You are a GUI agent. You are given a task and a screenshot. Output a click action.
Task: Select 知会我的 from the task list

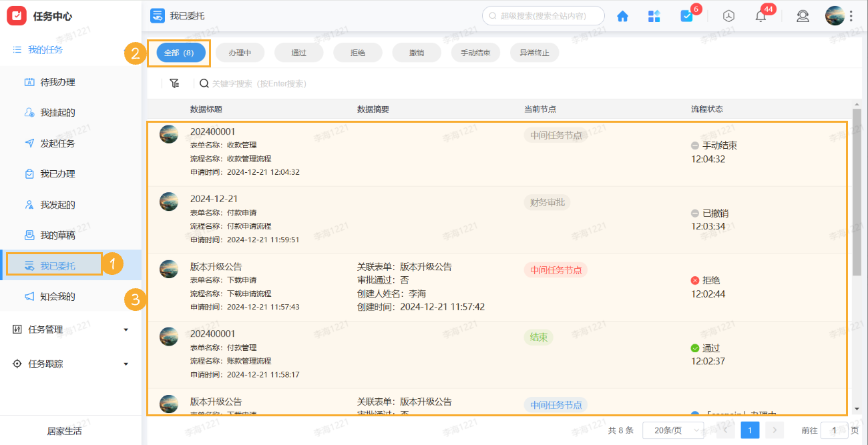[x=57, y=296]
